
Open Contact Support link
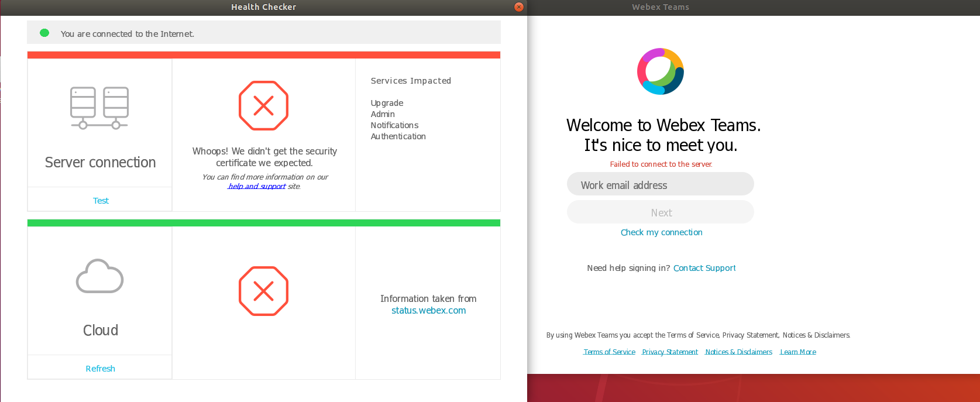point(704,268)
